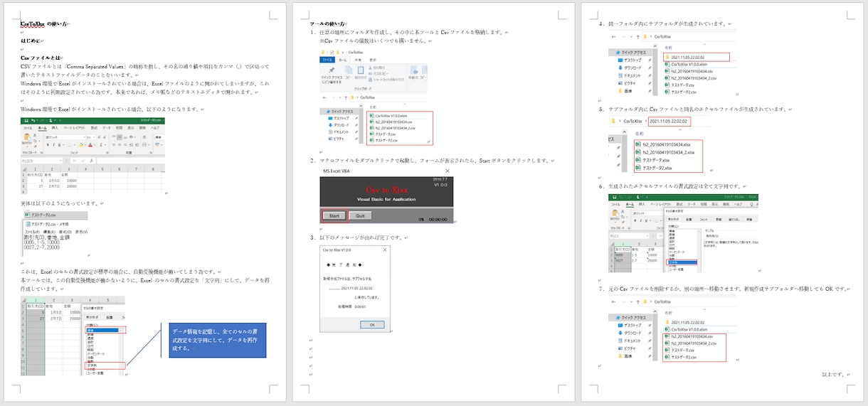Click 'ピクチャ' in the step 4 Explorer sidebar
This screenshot has height=406, width=868.
628,82
